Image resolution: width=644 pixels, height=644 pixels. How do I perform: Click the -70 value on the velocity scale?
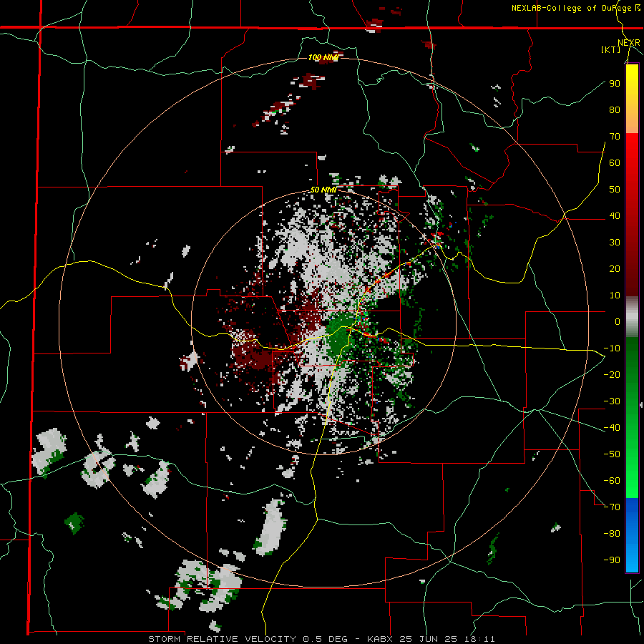tap(612, 507)
